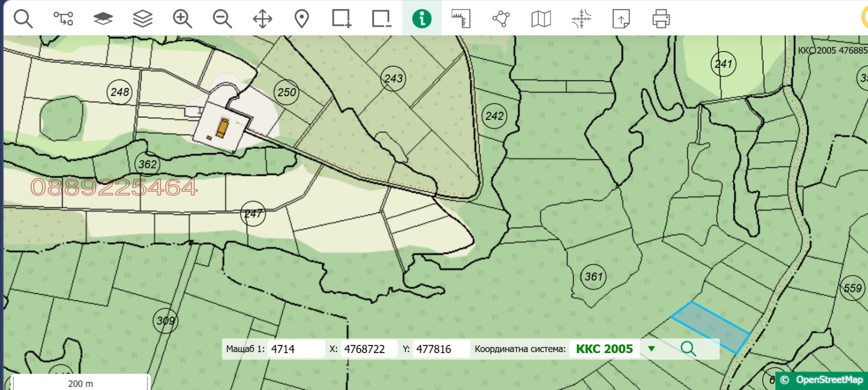Image resolution: width=868 pixels, height=390 pixels.
Task: Select the measurement ruler tool
Action: coord(461,18)
